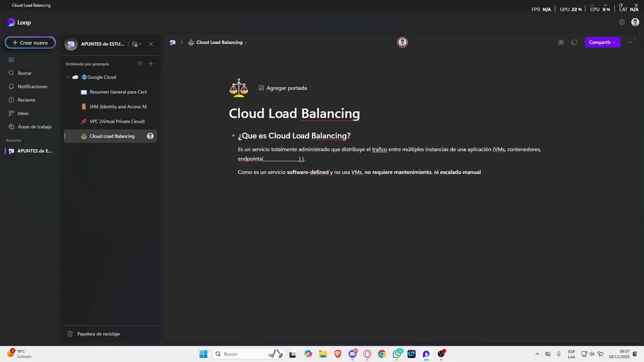Open OBS Studio from the taskbar
The width and height of the screenshot is (644, 362).
(x=441, y=354)
